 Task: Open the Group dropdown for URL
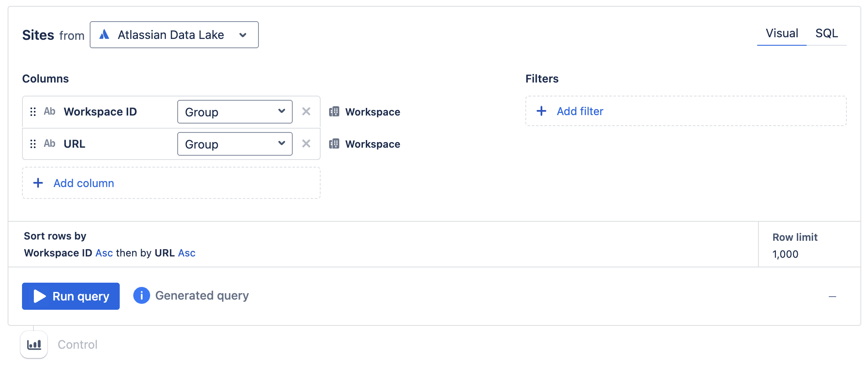235,144
